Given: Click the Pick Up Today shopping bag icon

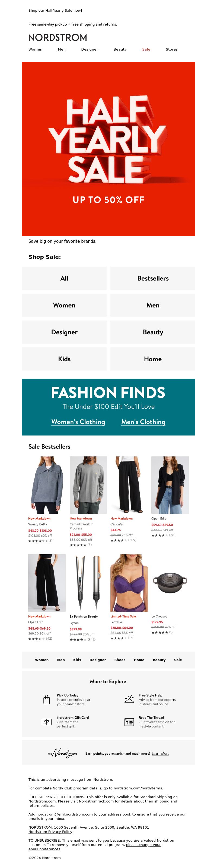Looking at the screenshot, I should [x=47, y=699].
